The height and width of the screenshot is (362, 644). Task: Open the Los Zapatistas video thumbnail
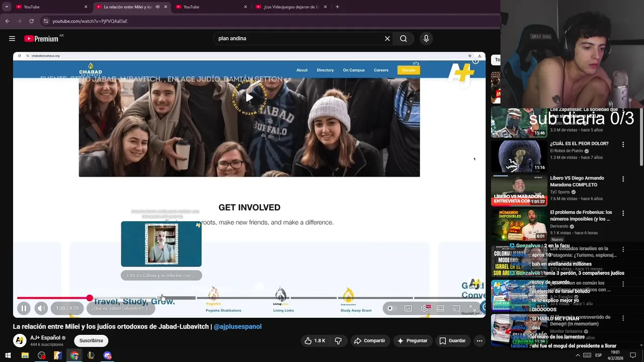click(519, 122)
